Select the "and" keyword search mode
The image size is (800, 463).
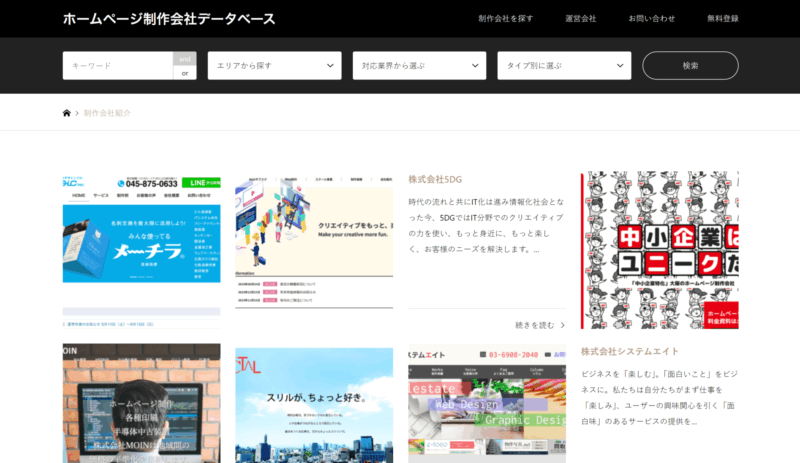click(x=185, y=59)
